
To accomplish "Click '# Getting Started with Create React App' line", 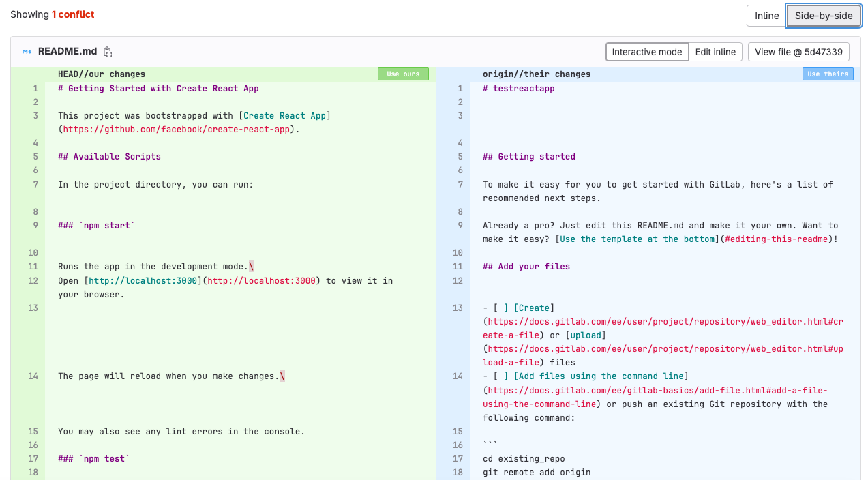I will (x=158, y=88).
